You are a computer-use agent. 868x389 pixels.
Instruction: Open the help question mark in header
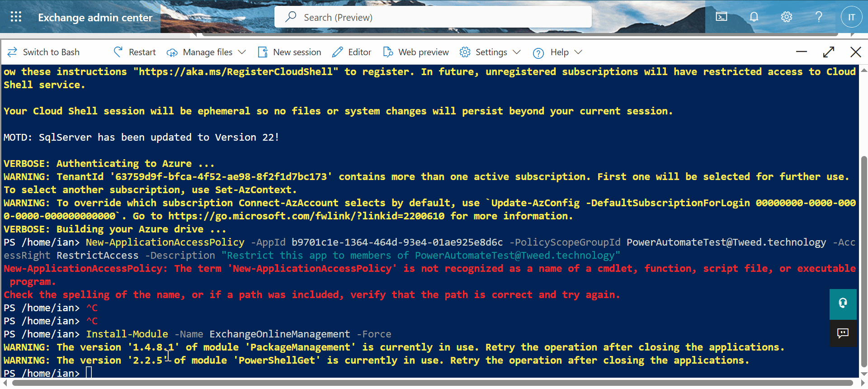click(819, 17)
